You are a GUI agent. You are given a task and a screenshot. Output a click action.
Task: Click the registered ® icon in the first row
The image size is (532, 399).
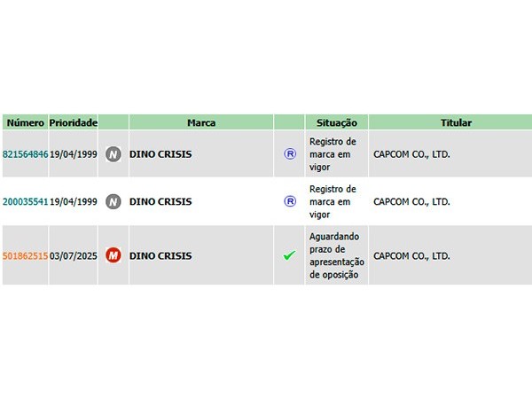(x=290, y=154)
